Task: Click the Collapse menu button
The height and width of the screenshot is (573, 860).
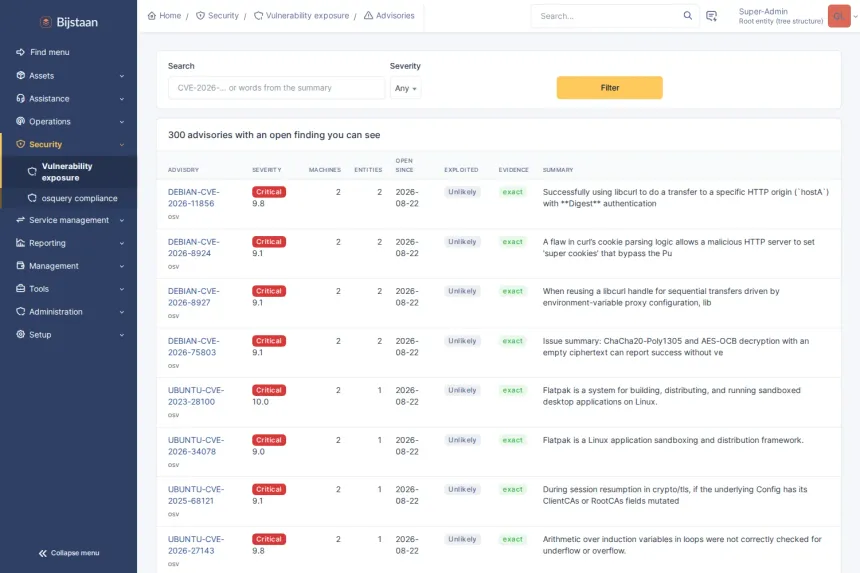Action: point(69,553)
